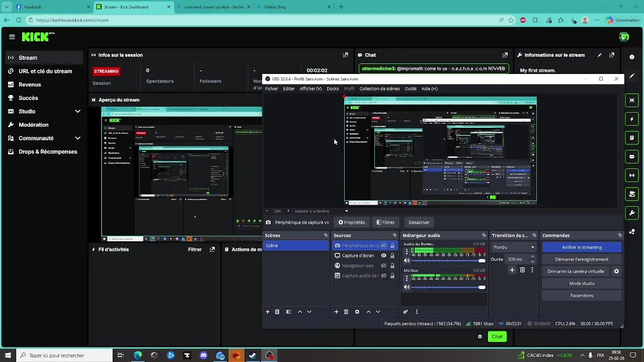Image resolution: width=644 pixels, height=362 pixels.
Task: Open the OBS Fichier menu
Action: (x=271, y=88)
